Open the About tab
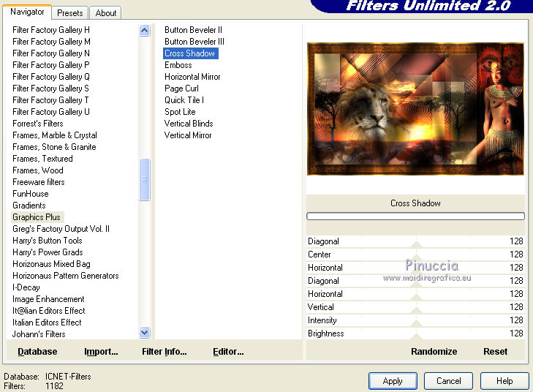Viewport: 533px width, 392px height. (x=106, y=13)
